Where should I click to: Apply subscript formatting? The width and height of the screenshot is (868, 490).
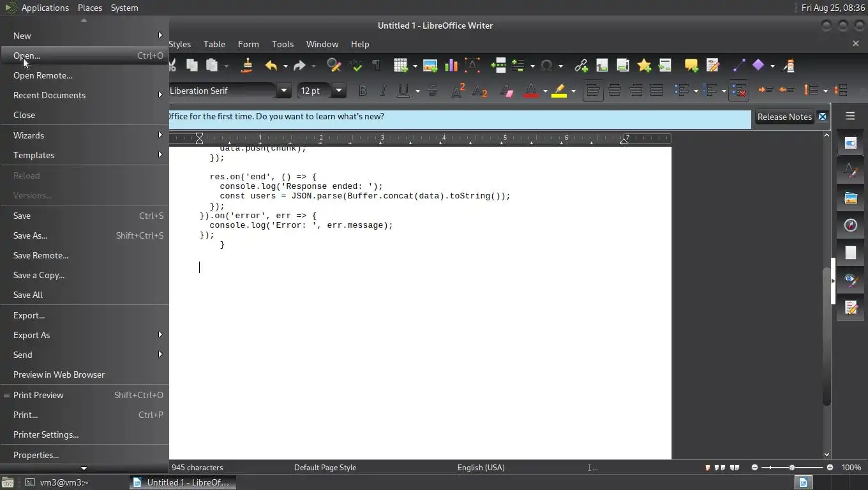point(479,91)
